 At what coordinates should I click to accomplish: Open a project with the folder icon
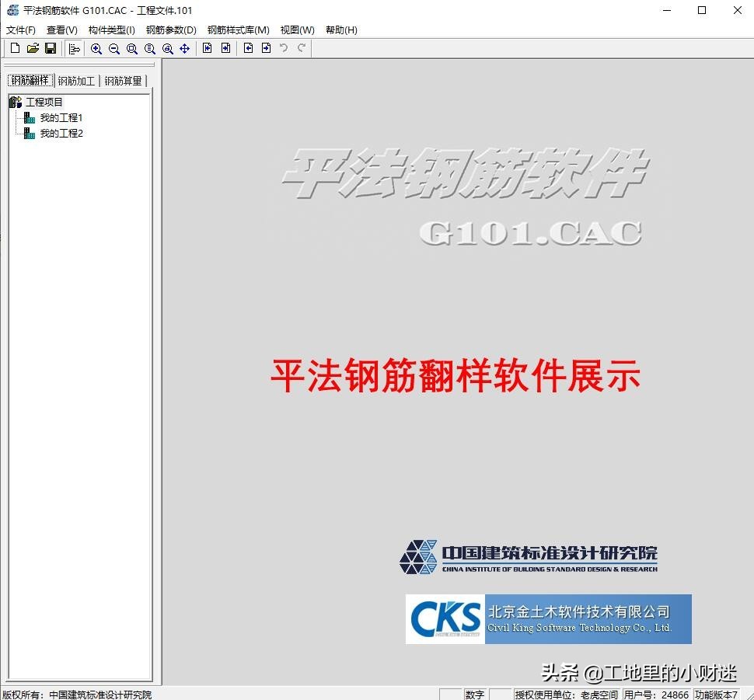point(33,48)
